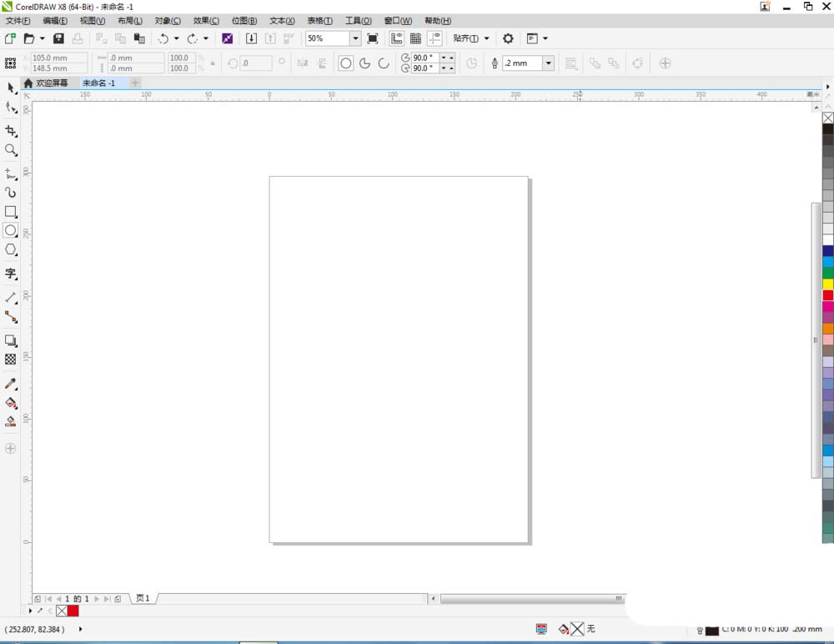
Task: Open the 50% zoom level dropdown
Action: [355, 38]
